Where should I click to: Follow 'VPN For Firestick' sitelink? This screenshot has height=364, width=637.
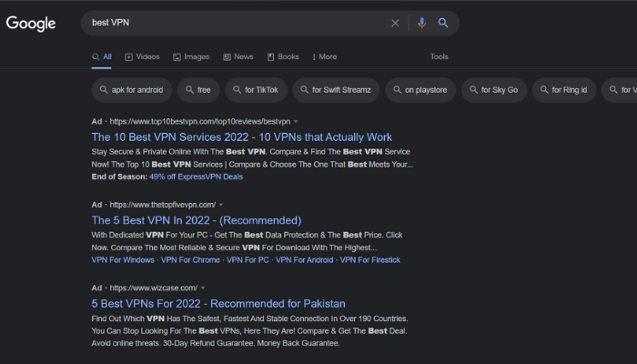370,260
